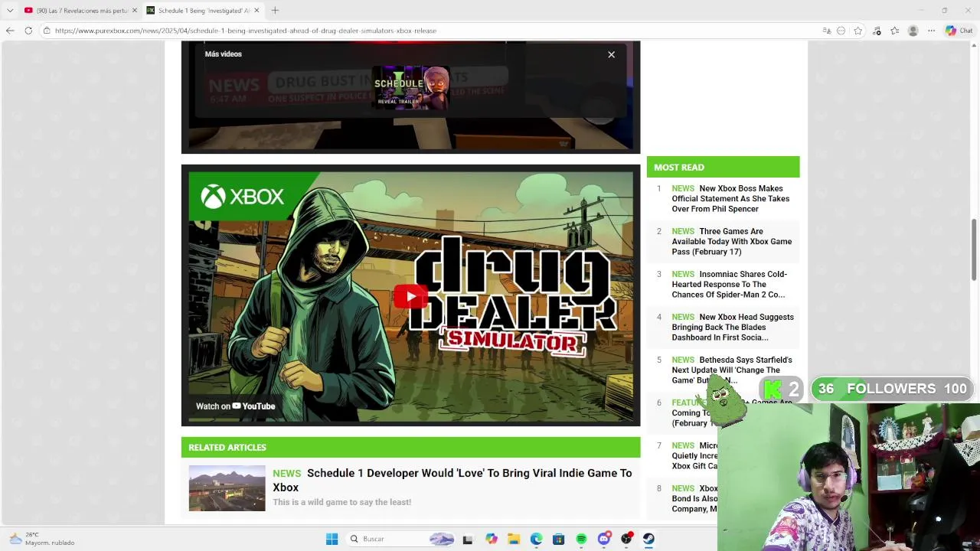Screen dimensions: 980x551
Task: Open the Schedule I reveal trailer thumbnail
Action: 411,88
